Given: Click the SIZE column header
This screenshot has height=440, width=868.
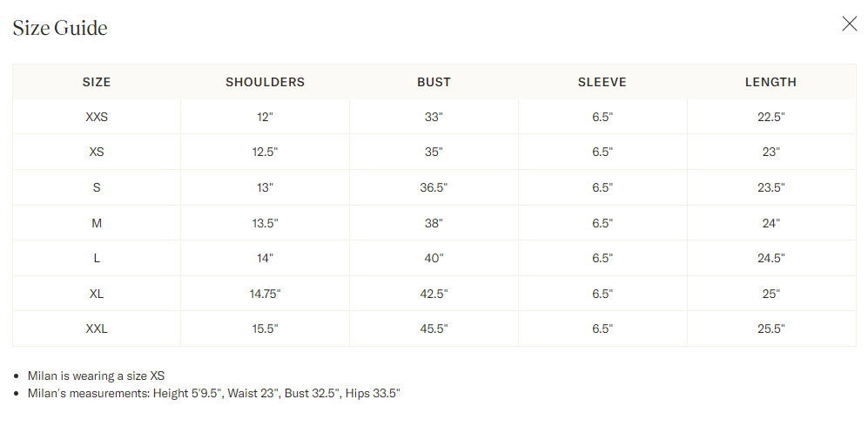Looking at the screenshot, I should click(97, 82).
